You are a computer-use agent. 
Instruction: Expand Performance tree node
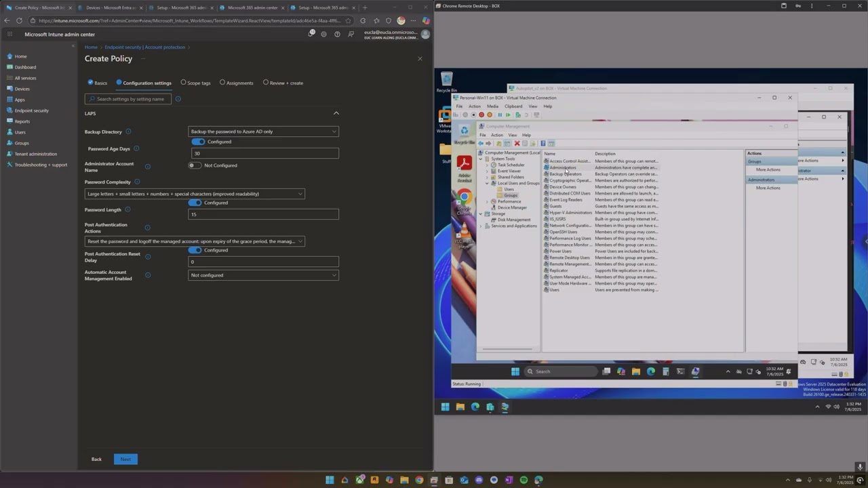[487, 201]
